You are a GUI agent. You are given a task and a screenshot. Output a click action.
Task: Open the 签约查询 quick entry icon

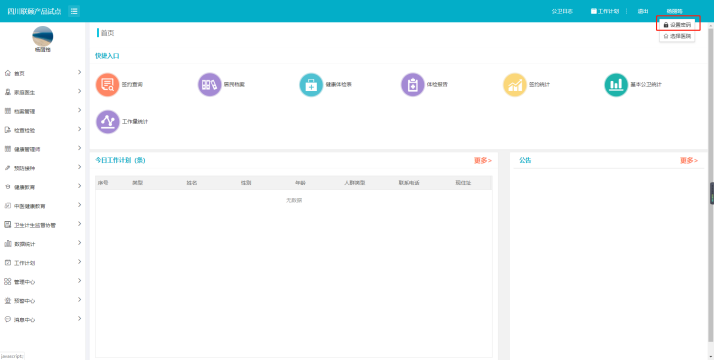[x=107, y=85]
